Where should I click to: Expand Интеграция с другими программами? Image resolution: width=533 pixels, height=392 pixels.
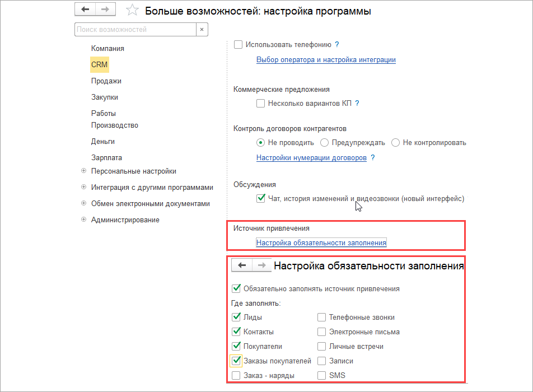coord(84,188)
